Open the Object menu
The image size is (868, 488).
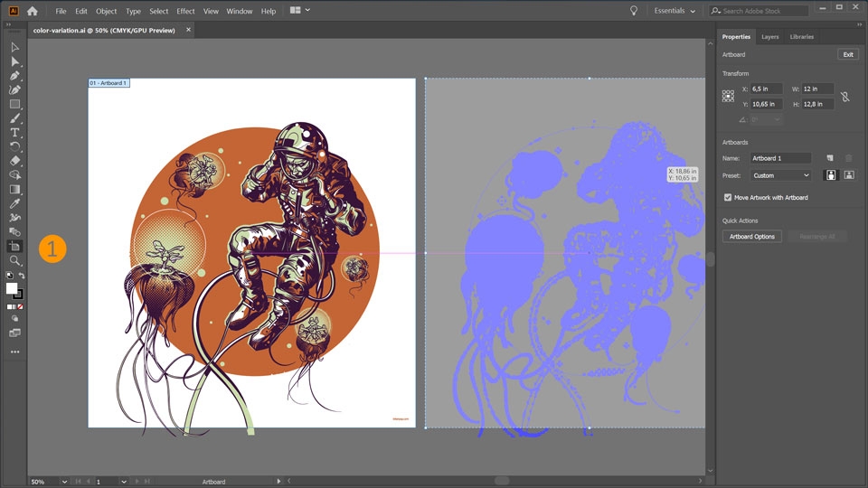pos(107,11)
